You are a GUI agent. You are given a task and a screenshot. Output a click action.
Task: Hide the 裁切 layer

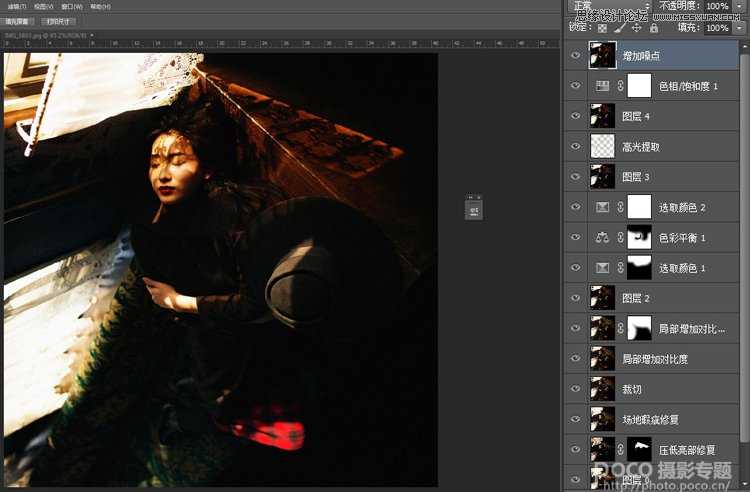point(575,389)
